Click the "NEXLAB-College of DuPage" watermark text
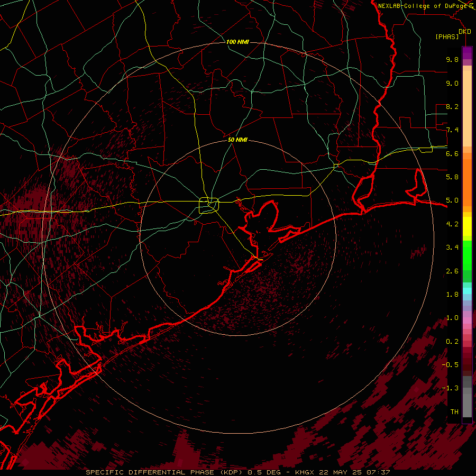Viewport: 476px width, 476px height. (x=424, y=6)
